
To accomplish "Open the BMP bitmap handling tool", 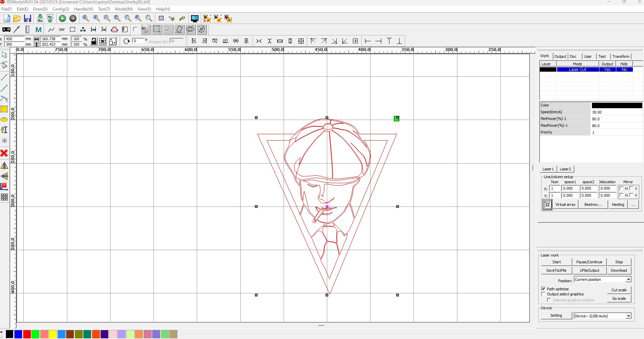I will tap(62, 30).
